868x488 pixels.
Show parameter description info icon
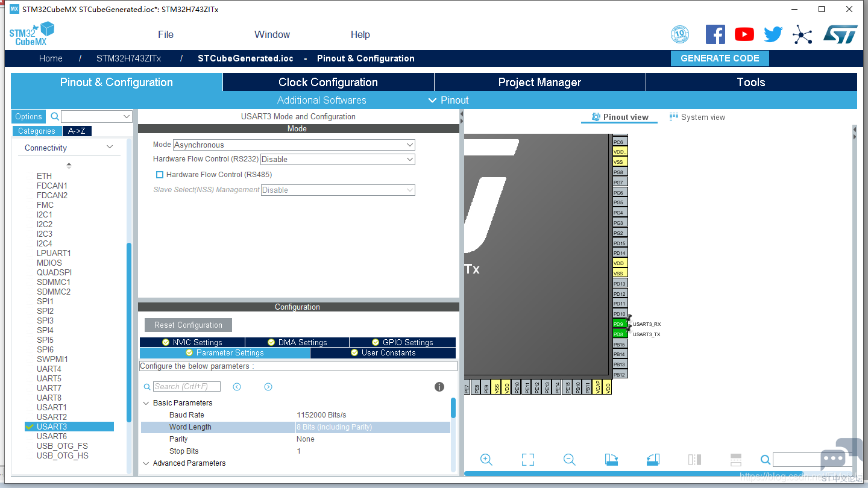tap(439, 387)
